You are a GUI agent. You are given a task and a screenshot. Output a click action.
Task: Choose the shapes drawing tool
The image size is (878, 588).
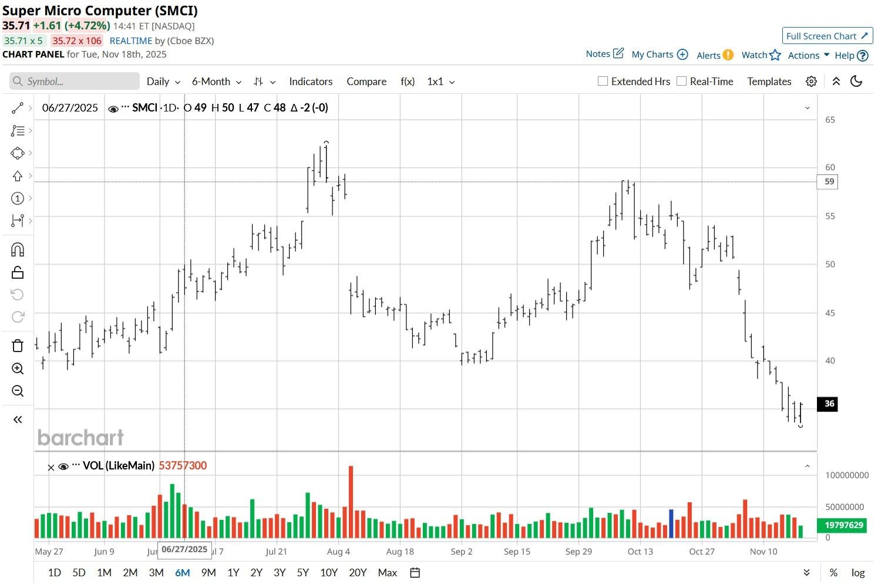coord(18,153)
